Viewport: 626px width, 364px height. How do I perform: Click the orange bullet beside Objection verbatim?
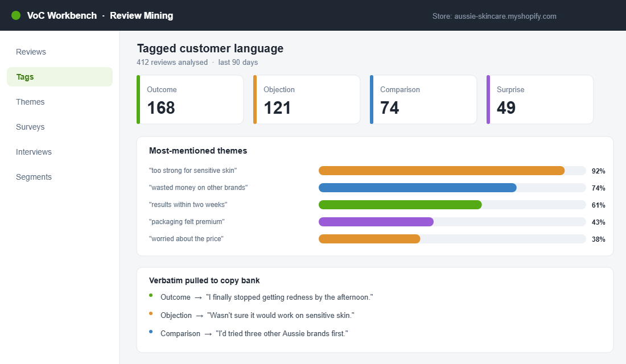[x=151, y=313]
